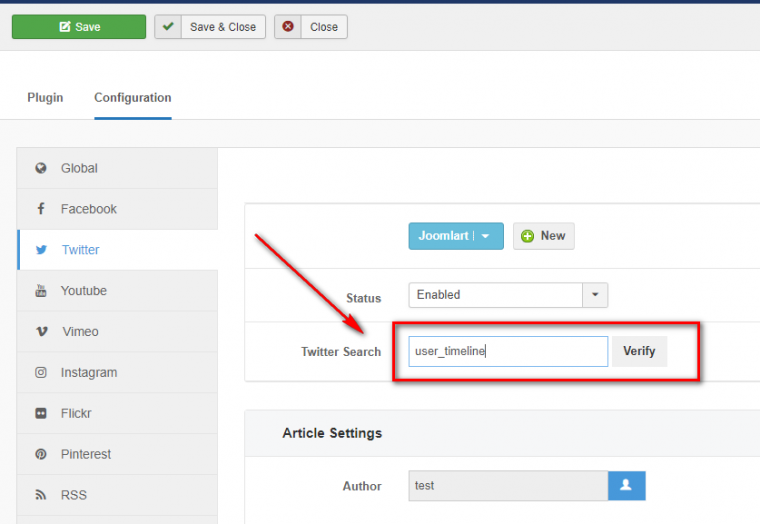The height and width of the screenshot is (524, 760).
Task: Open the Configuration tab
Action: coord(132,98)
